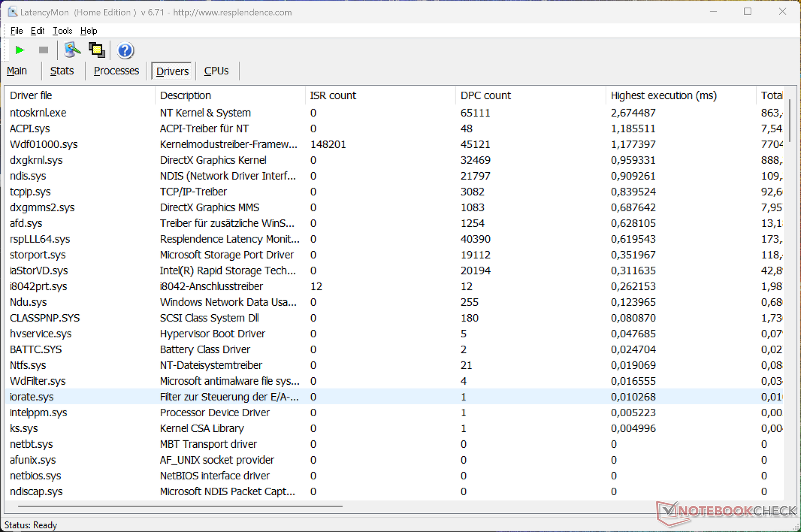801x532 pixels.
Task: Select the Drivers tab
Action: click(172, 71)
